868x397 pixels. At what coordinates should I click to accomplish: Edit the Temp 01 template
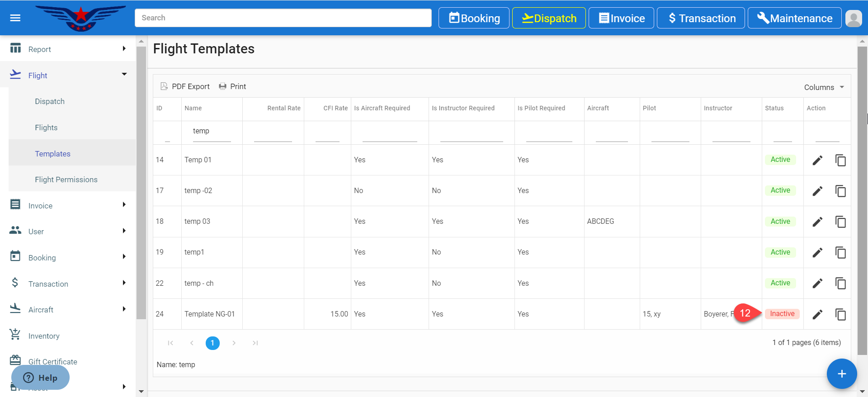coord(817,160)
